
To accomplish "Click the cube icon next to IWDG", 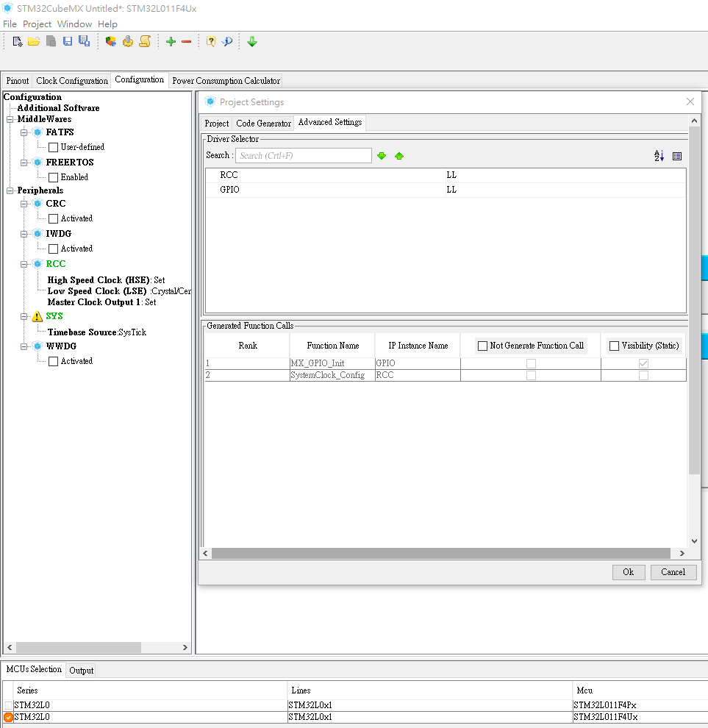I will 38,234.
